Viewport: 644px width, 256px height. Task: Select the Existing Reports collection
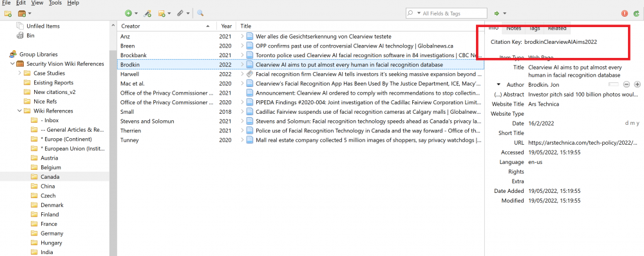(x=53, y=82)
